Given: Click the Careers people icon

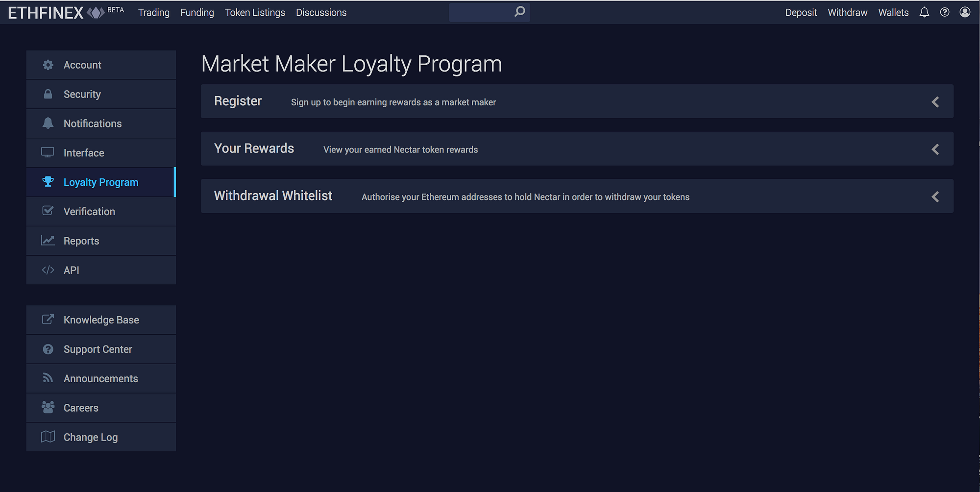Looking at the screenshot, I should pyautogui.click(x=48, y=407).
